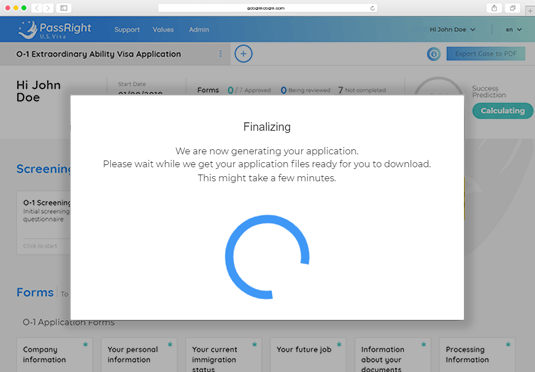Show all tabs with the tabs overview icon

pos(512,8)
